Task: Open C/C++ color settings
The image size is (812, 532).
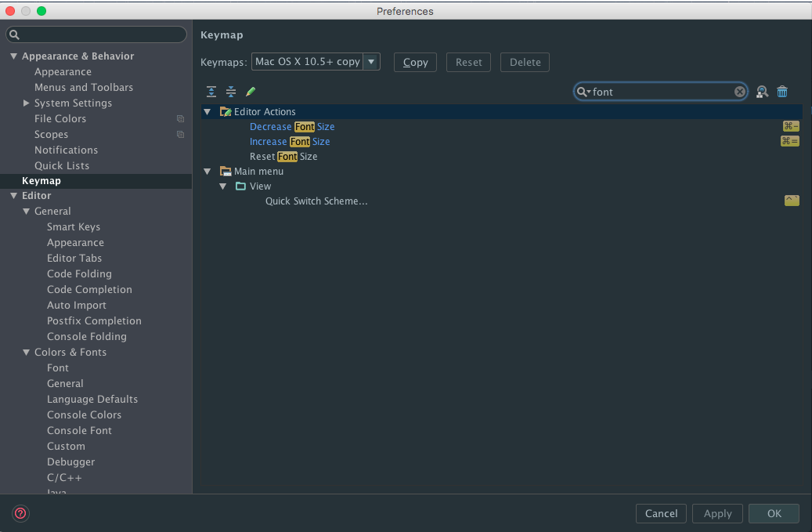Action: click(64, 478)
